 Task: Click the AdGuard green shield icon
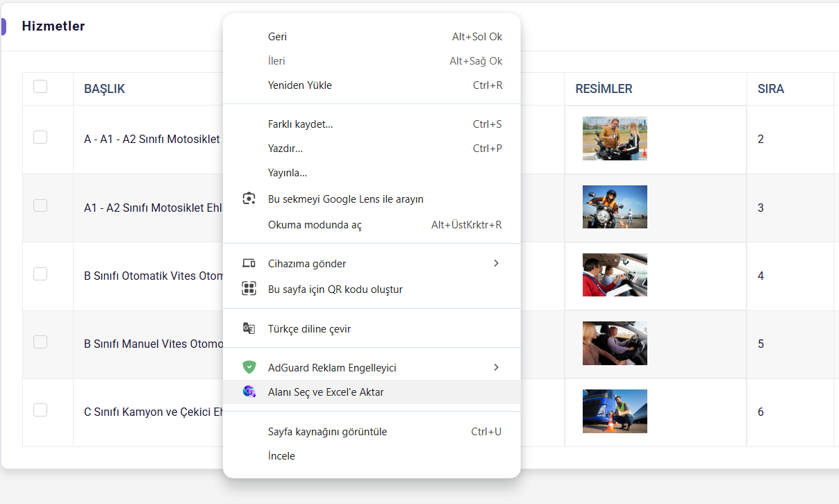(x=249, y=367)
